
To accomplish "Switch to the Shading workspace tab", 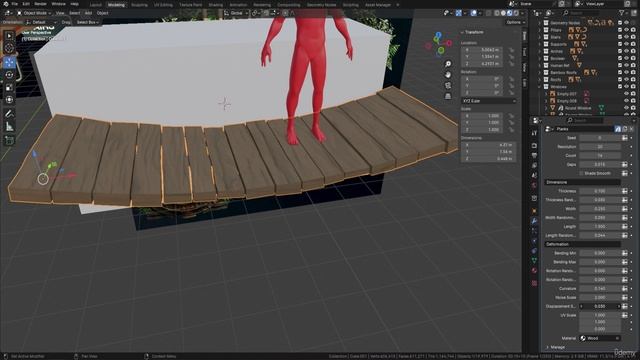I will (216, 5).
